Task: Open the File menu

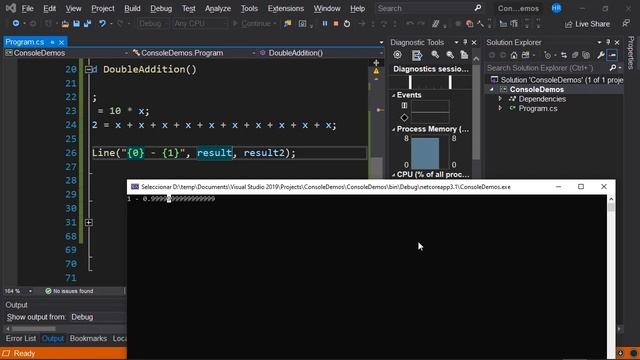Action: click(27, 8)
